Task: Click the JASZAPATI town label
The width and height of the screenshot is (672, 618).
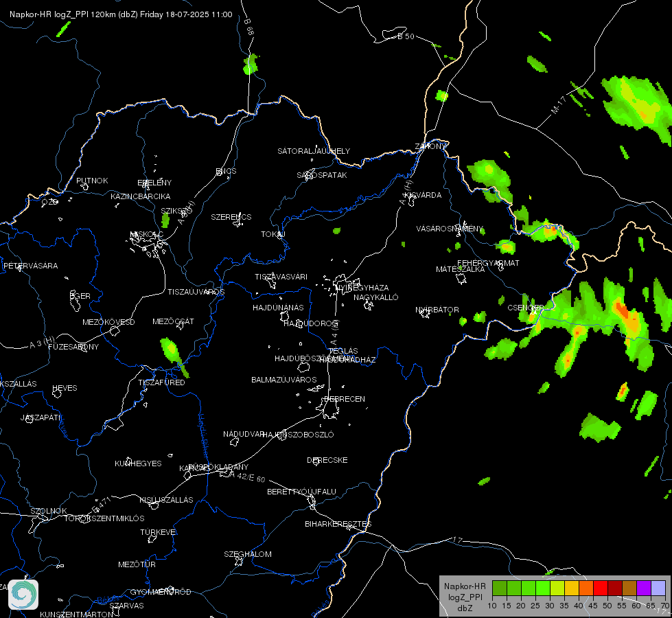Action: (40, 417)
